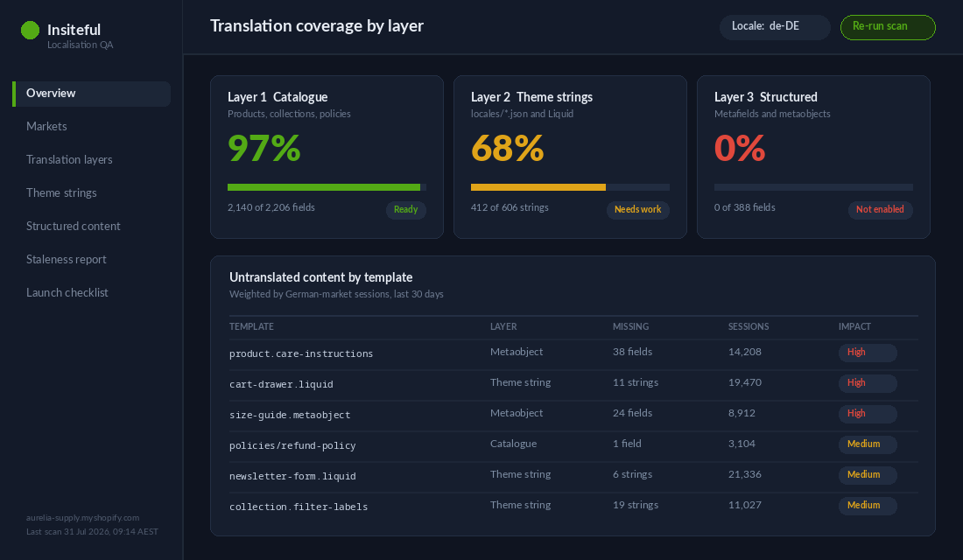963x560 pixels.
Task: Click the 412 of 606 strings text
Action: [510, 207]
